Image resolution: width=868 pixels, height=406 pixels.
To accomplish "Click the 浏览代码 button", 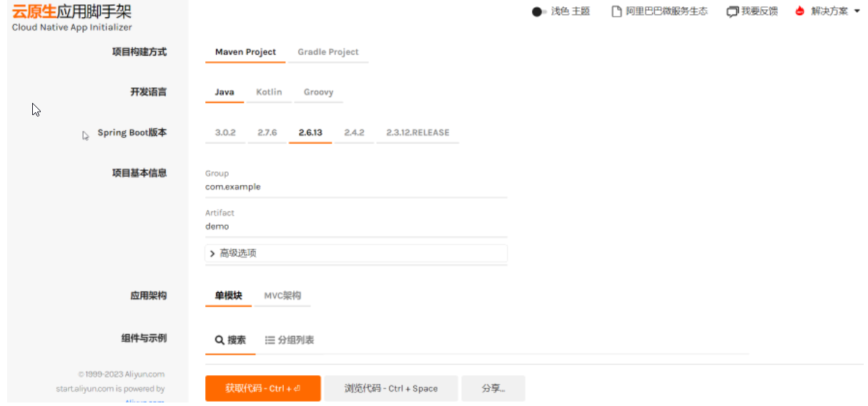I will pos(391,388).
